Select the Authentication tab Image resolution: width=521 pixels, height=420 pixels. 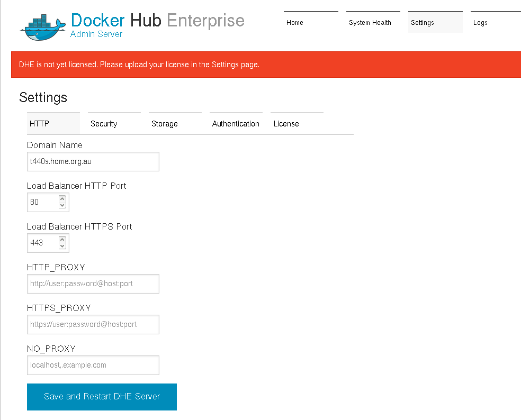pos(236,124)
